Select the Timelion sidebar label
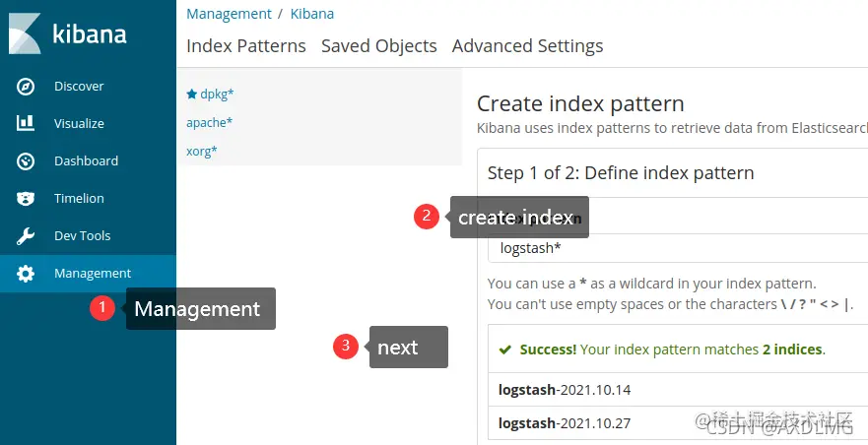The width and height of the screenshot is (868, 445). 79,199
